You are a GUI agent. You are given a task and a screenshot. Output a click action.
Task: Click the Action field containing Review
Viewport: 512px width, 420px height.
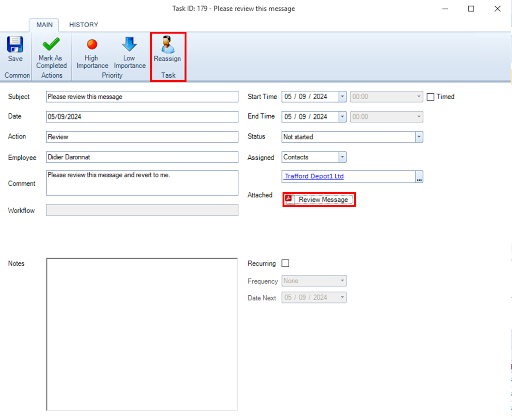click(x=142, y=137)
